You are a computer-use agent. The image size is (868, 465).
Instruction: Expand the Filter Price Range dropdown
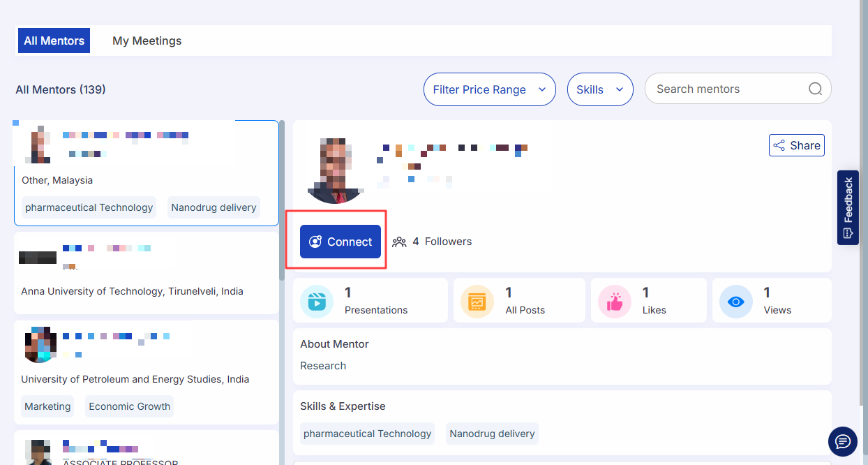tap(489, 89)
